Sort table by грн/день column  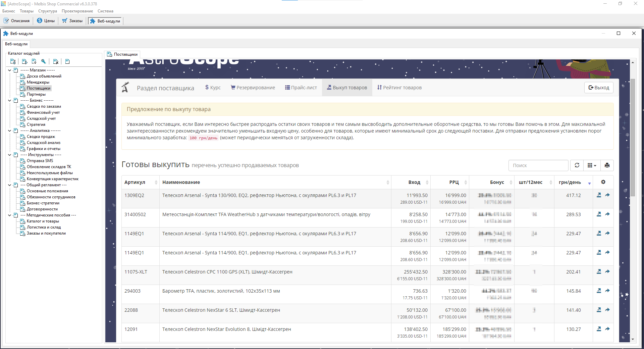pyautogui.click(x=573, y=182)
